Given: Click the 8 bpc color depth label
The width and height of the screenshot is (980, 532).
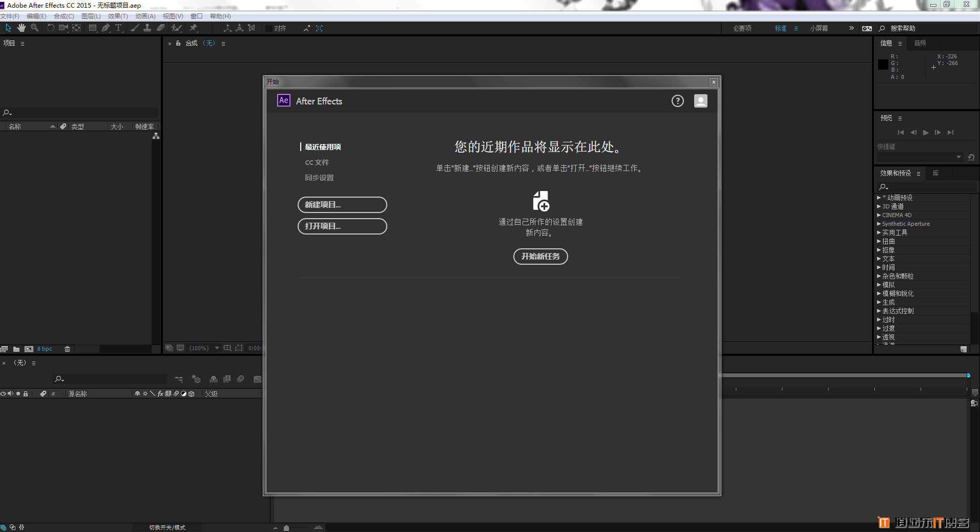Looking at the screenshot, I should click(x=45, y=349).
